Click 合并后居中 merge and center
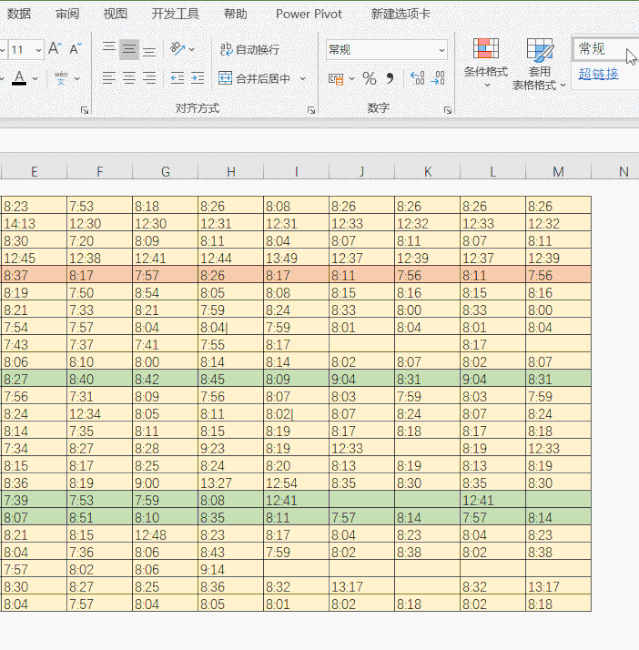 tap(254, 78)
